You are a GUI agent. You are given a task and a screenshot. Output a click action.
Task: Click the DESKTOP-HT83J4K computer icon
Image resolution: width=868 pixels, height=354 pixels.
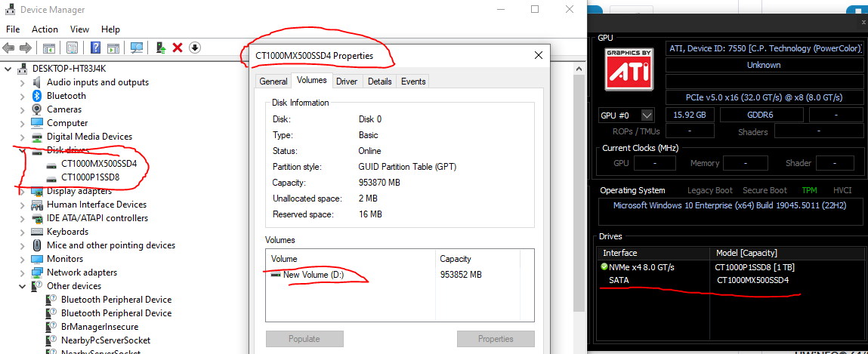coord(23,69)
